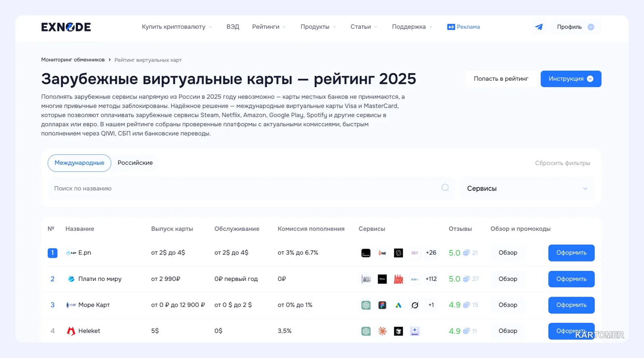Click the Попасть в рейтинг button

click(x=501, y=79)
